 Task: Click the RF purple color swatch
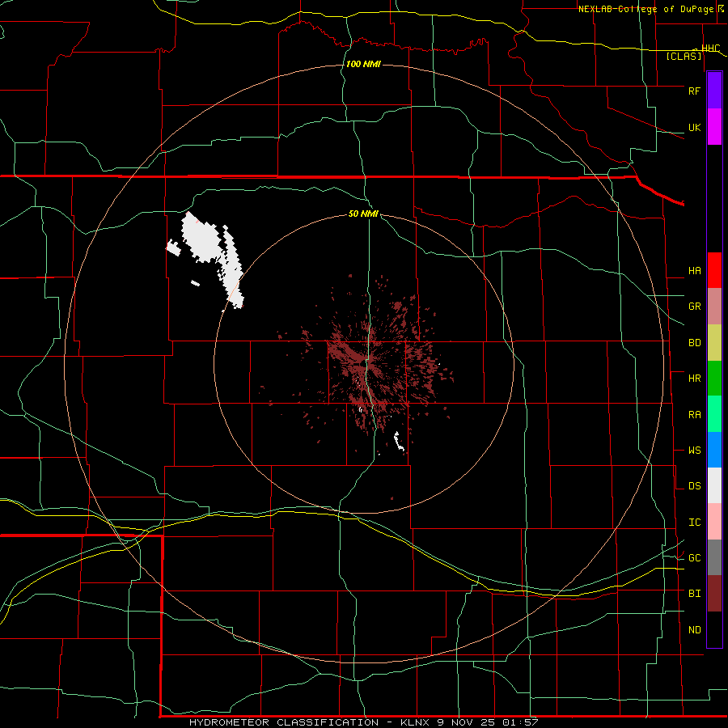[x=714, y=91]
